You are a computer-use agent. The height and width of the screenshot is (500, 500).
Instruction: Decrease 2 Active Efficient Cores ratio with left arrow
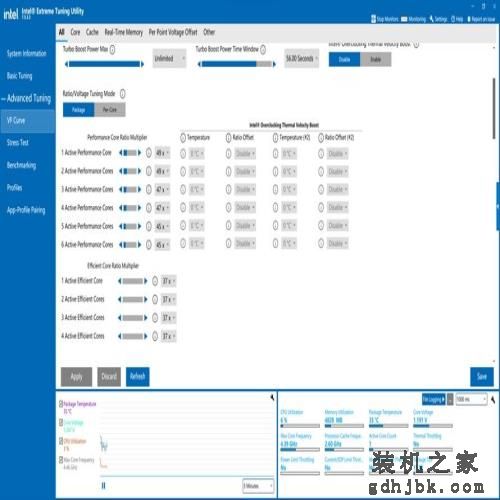(120, 299)
